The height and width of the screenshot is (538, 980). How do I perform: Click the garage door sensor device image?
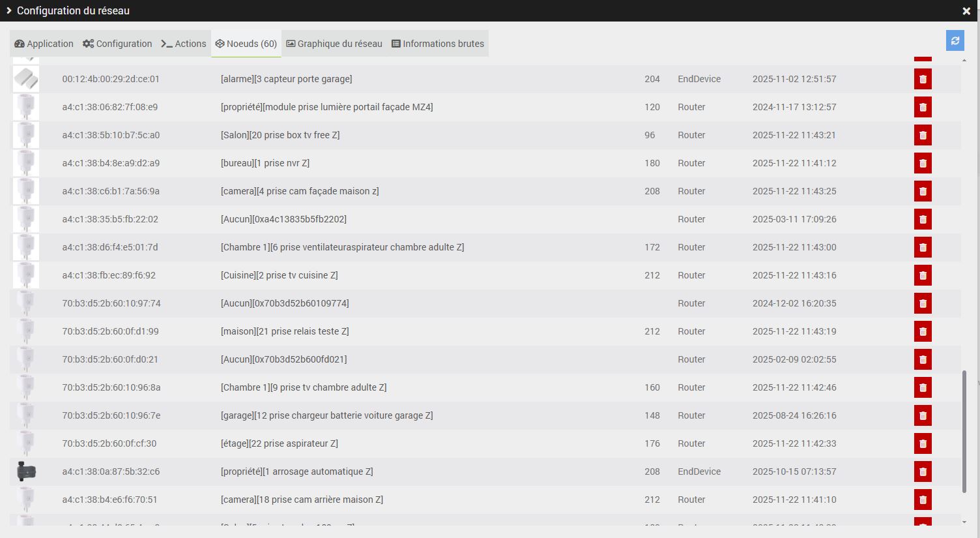pos(26,79)
